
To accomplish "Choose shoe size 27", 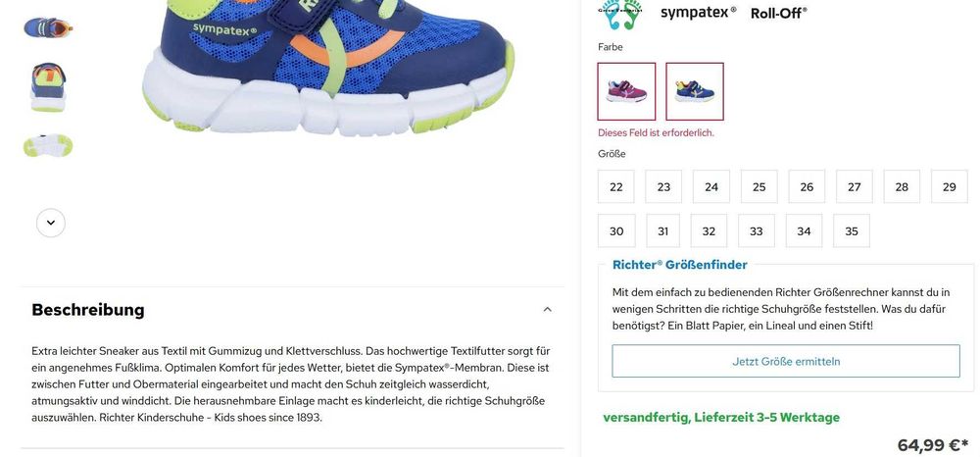I will pos(855,186).
